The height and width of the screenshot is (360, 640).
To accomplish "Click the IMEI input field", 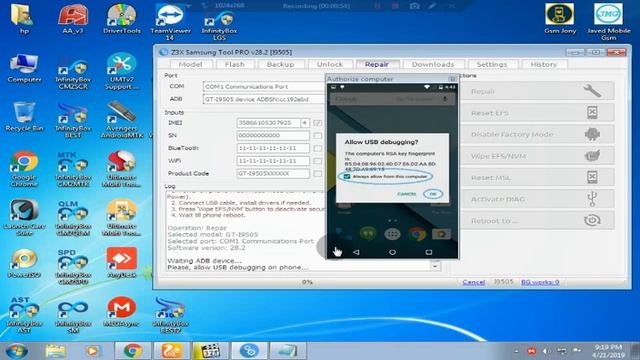I will click(269, 122).
